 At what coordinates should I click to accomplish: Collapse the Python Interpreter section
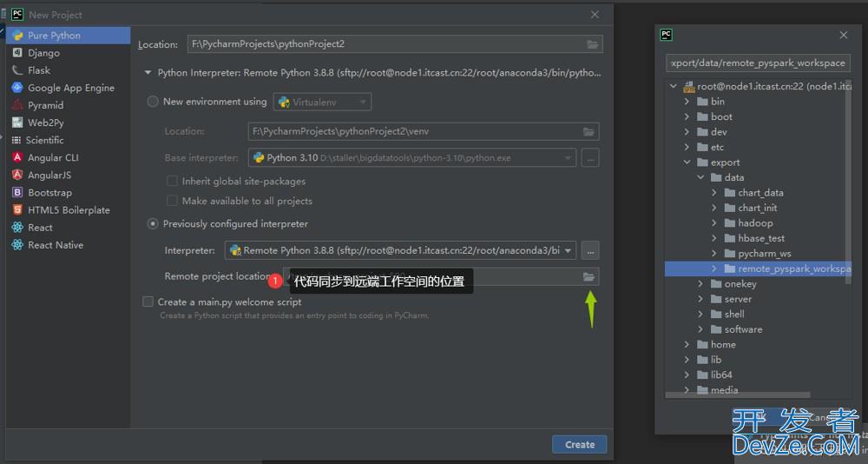click(148, 73)
